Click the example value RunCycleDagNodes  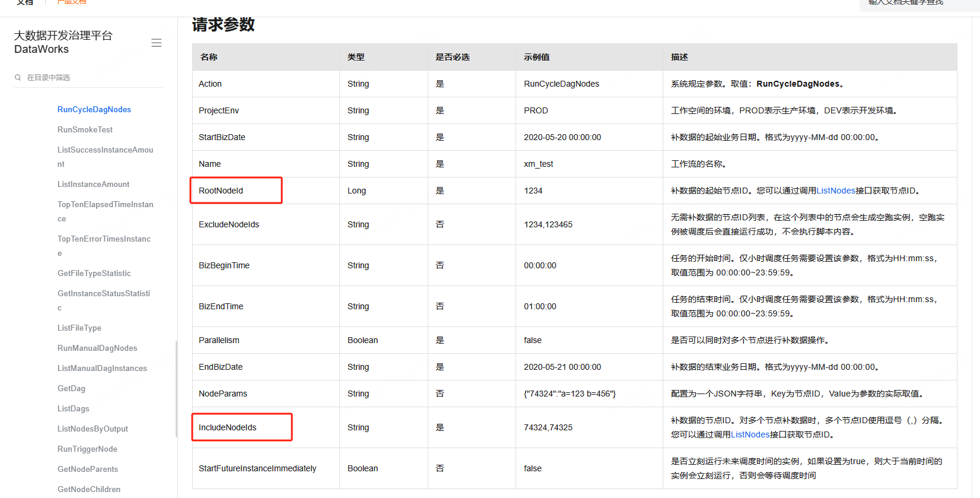(561, 84)
